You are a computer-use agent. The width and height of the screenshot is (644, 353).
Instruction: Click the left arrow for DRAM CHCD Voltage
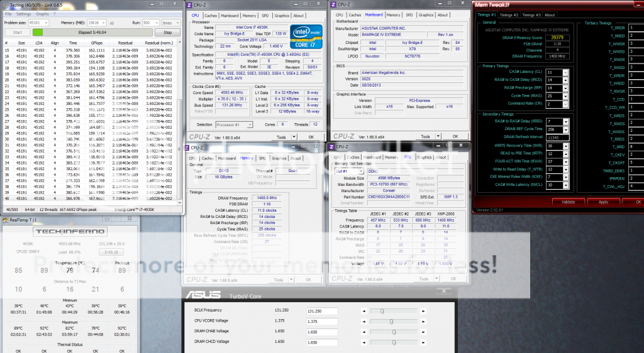pos(364,343)
